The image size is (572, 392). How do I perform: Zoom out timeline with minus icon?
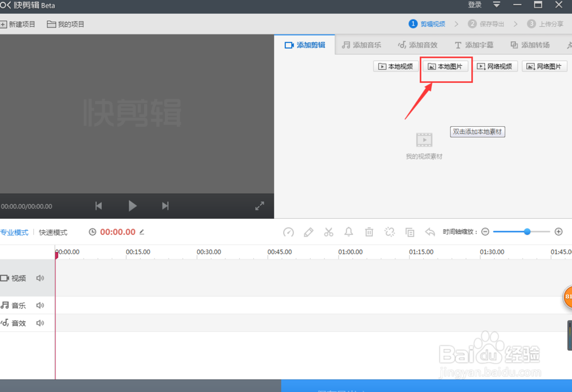485,231
